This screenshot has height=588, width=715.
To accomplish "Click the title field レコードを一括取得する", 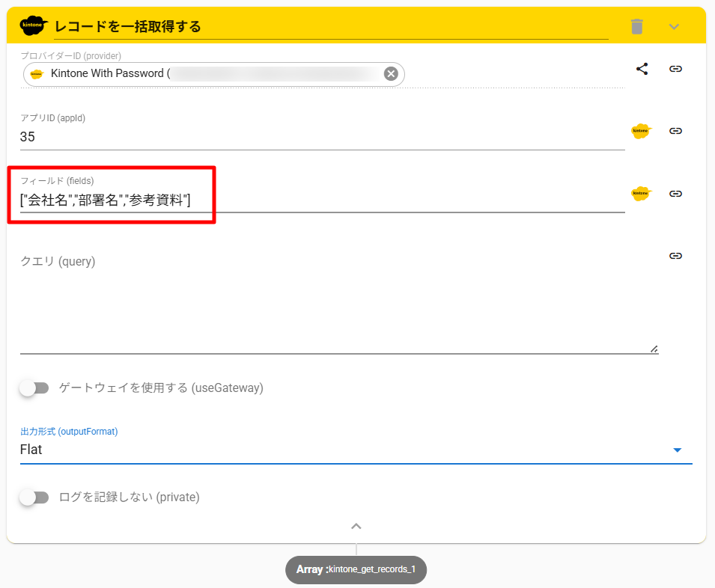I will 329,27.
